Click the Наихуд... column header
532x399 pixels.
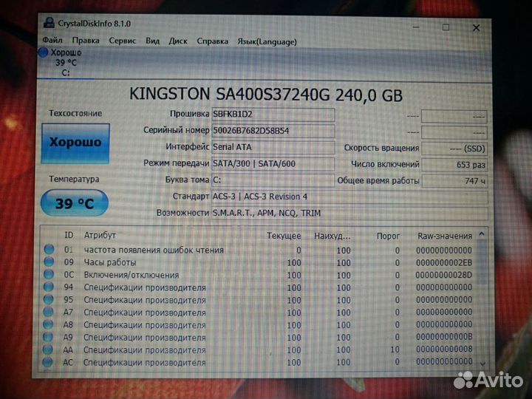pyautogui.click(x=332, y=236)
